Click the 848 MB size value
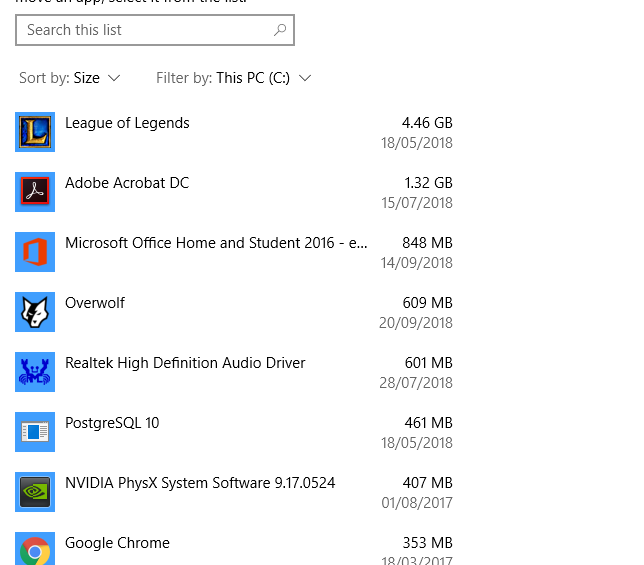The height and width of the screenshot is (565, 644). coord(427,243)
